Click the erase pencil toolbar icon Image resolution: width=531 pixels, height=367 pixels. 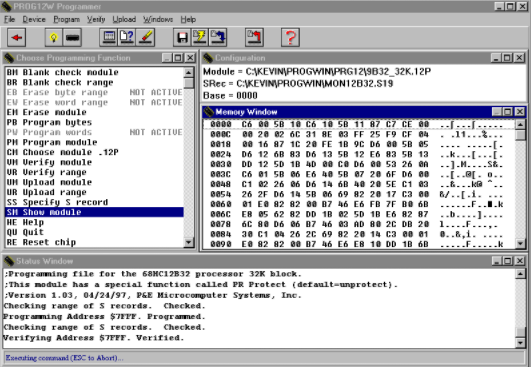[146, 37]
